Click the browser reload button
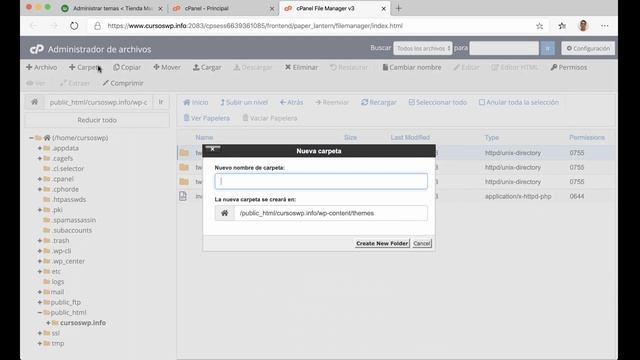640x360 pixels. point(74,26)
